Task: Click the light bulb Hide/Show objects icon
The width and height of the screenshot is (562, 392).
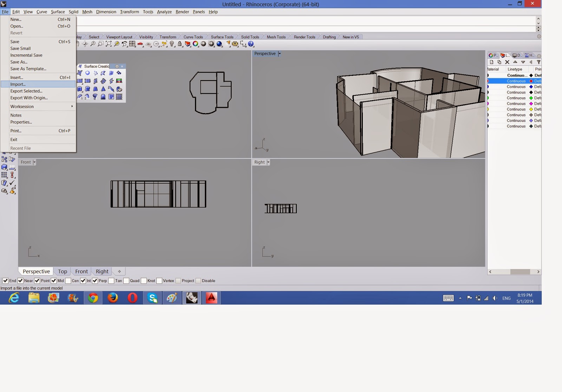Action: tap(172, 44)
